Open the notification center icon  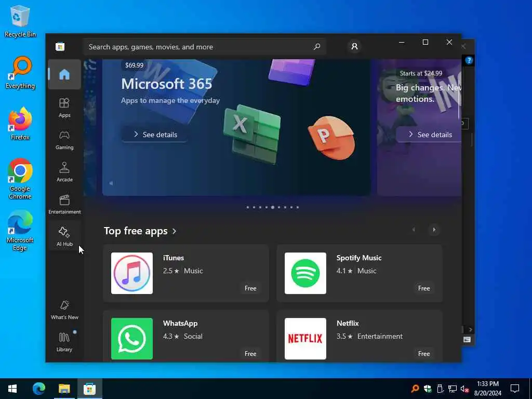pyautogui.click(x=515, y=389)
